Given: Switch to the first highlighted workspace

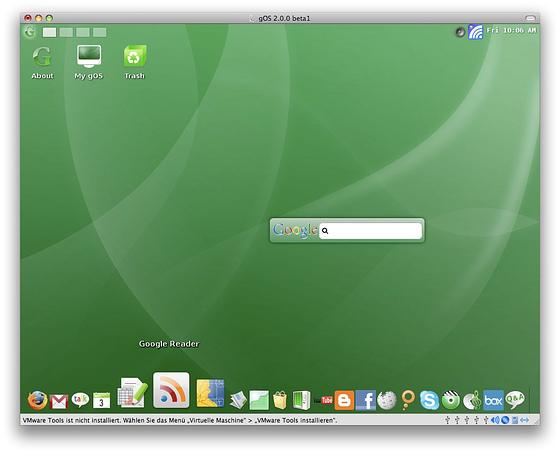Looking at the screenshot, I should pos(49,33).
